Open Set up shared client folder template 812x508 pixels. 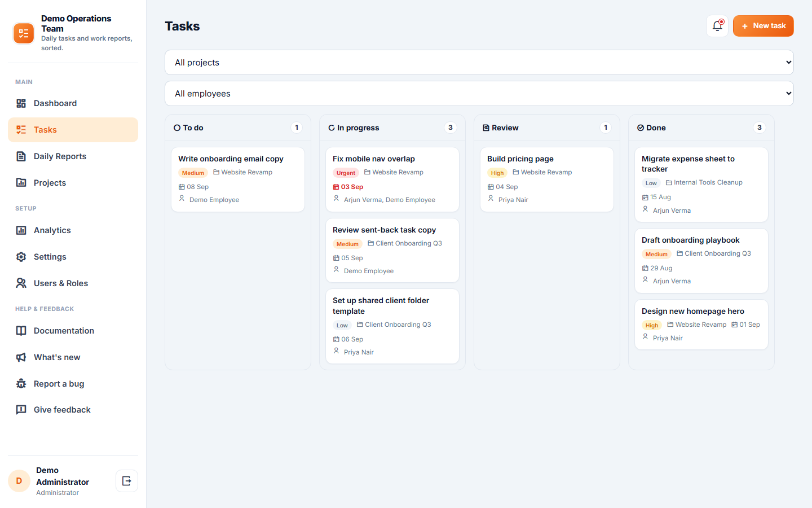click(392, 326)
